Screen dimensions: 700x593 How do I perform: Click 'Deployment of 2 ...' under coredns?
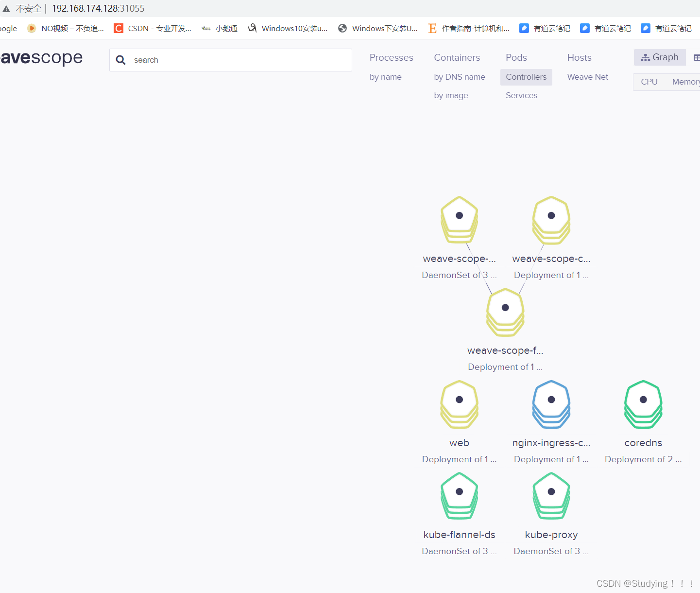[x=643, y=459]
